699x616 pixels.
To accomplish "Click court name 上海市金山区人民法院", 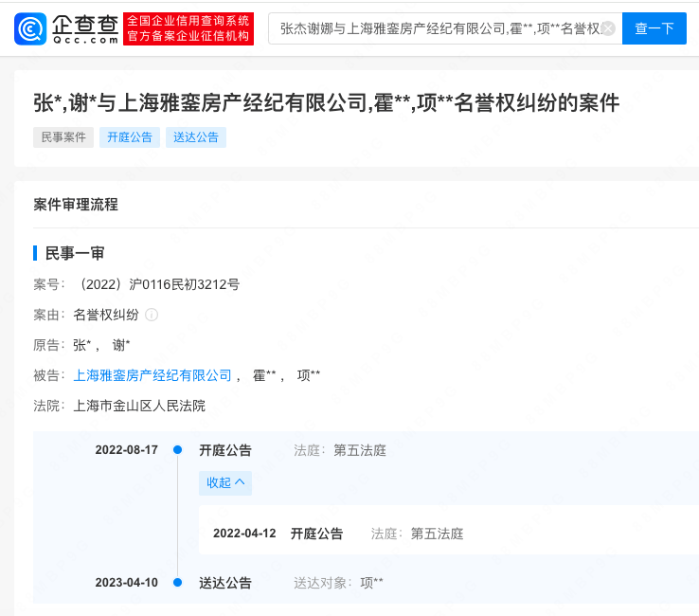I will (x=139, y=406).
